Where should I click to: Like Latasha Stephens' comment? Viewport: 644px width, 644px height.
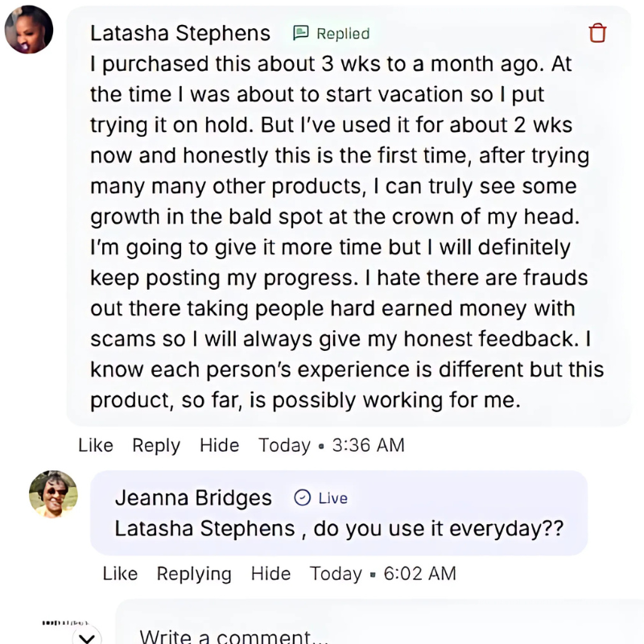[96, 445]
